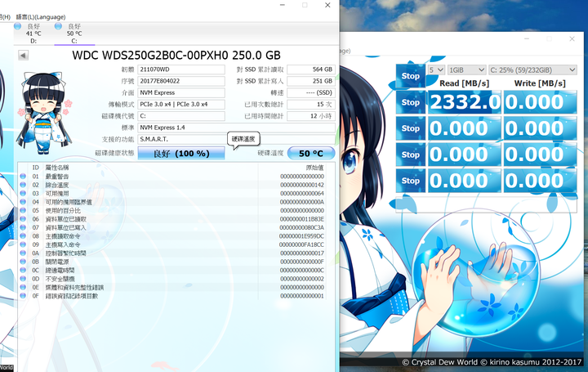
Task: Switch to the D: disk tab at 41 °C
Action: 33,34
